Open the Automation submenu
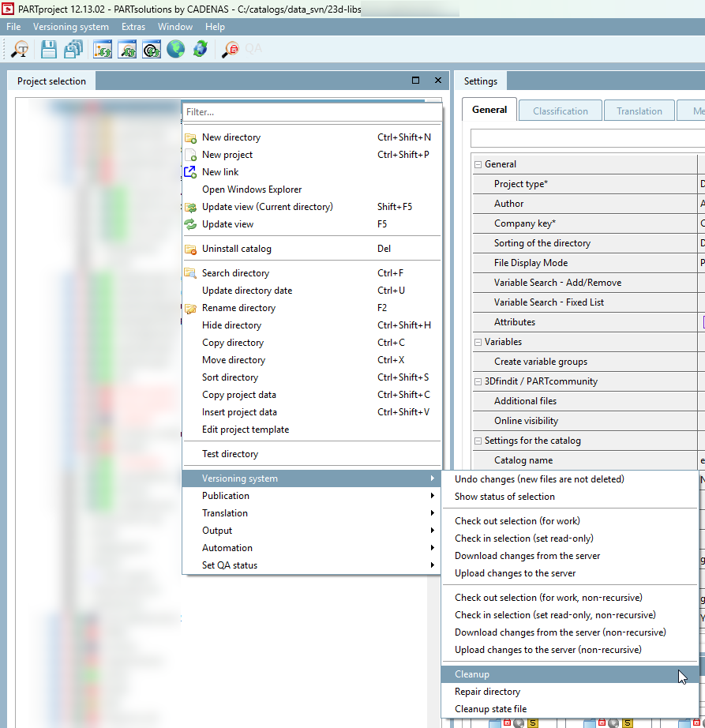 pyautogui.click(x=312, y=548)
